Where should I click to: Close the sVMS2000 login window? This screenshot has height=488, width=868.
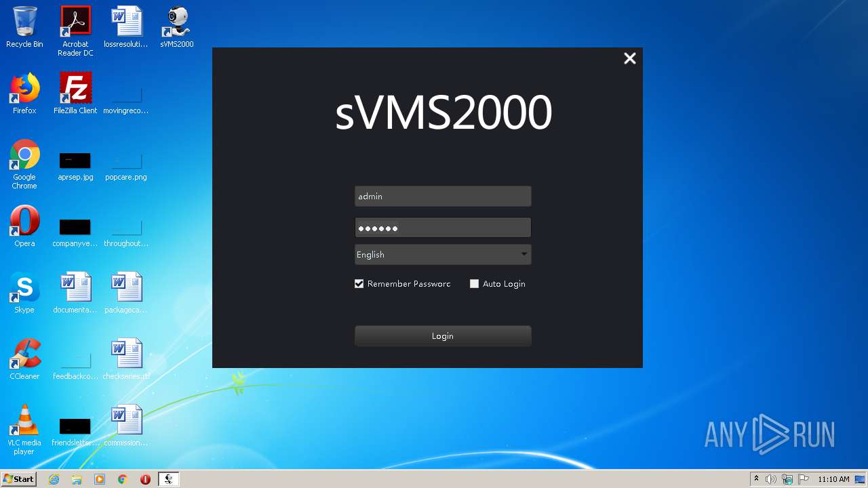point(630,58)
